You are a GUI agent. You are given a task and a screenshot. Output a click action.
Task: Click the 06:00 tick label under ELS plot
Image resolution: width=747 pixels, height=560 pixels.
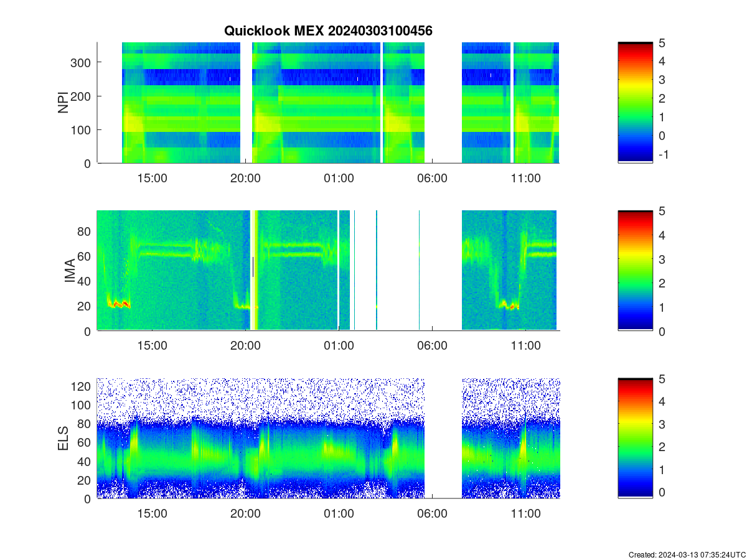click(432, 514)
